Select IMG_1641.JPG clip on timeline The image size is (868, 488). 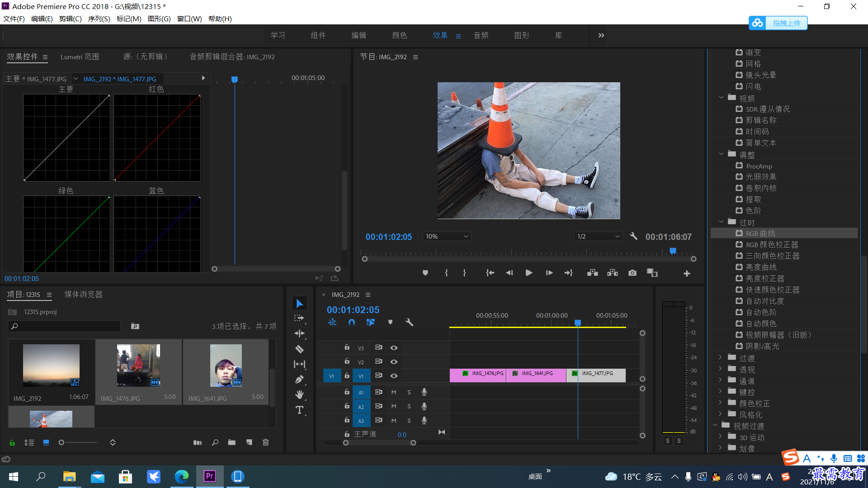point(537,375)
